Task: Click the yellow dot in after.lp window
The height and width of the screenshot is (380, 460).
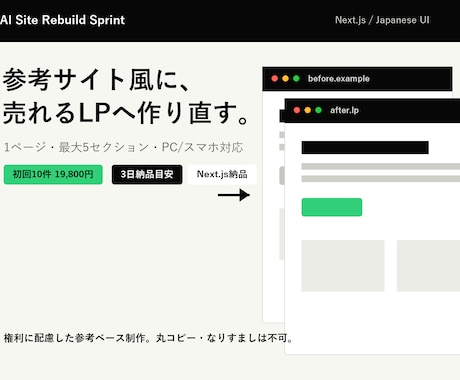Action: click(308, 110)
